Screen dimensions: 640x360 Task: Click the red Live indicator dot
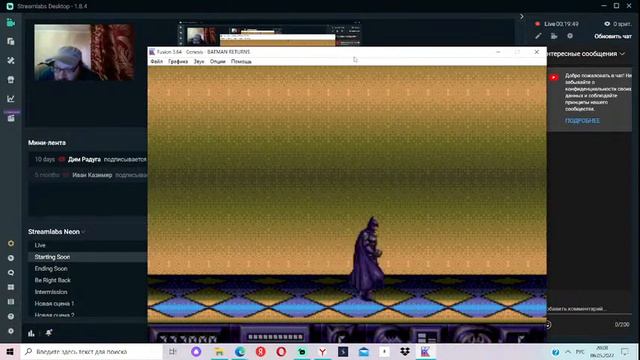point(538,24)
